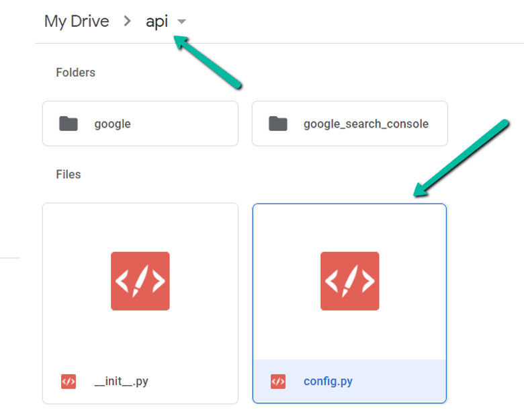Click the large __init__.py code preview icon
Viewport: 524px width, 420px height.
140,281
